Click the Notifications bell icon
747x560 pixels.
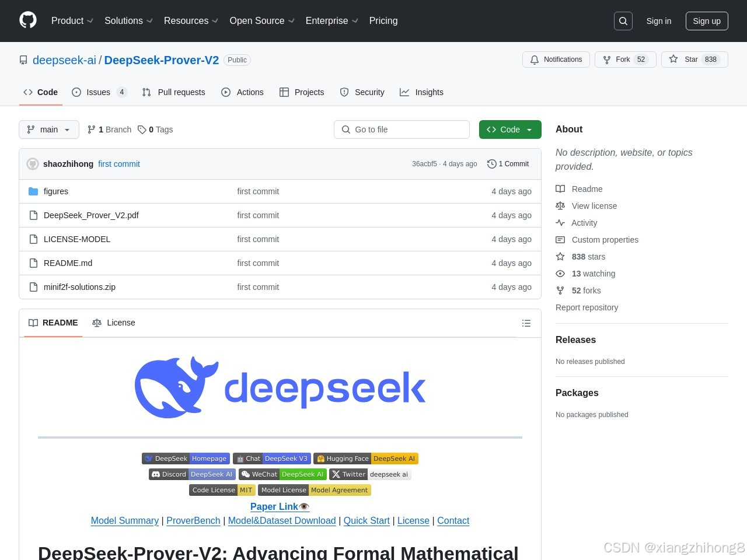535,60
